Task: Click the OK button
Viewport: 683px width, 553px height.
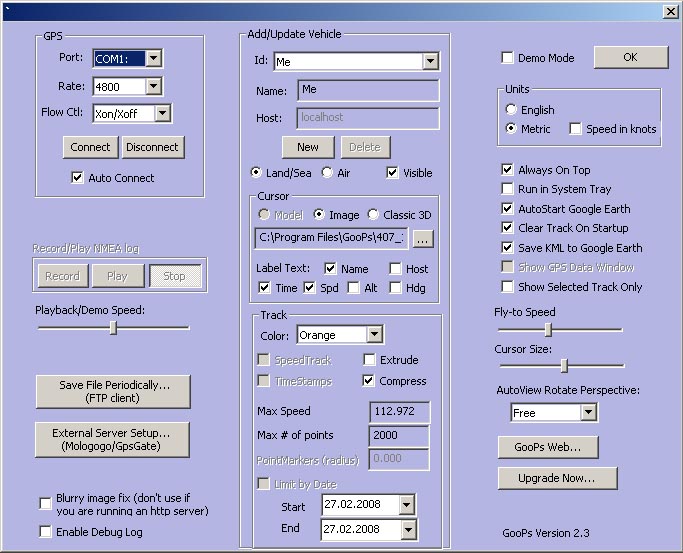Action: [631, 57]
